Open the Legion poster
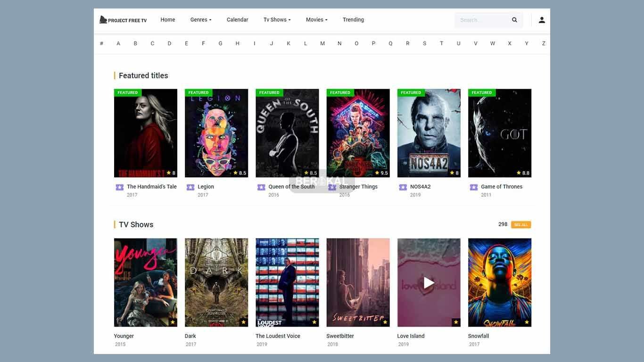 [x=216, y=133]
